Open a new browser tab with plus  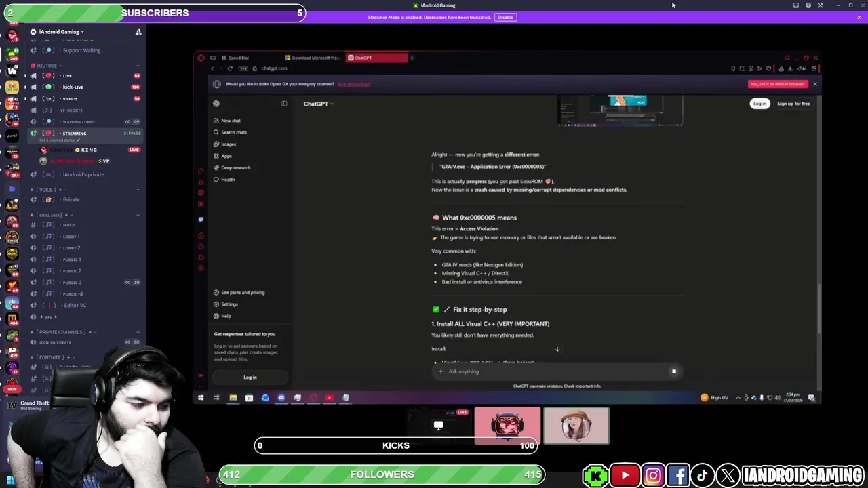412,58
